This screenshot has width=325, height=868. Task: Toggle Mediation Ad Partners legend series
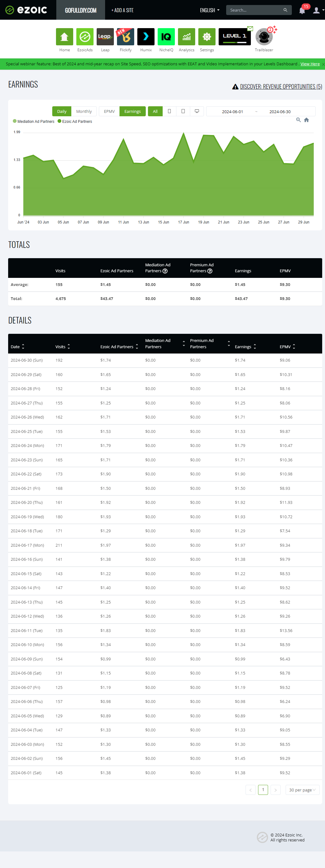[x=33, y=121]
